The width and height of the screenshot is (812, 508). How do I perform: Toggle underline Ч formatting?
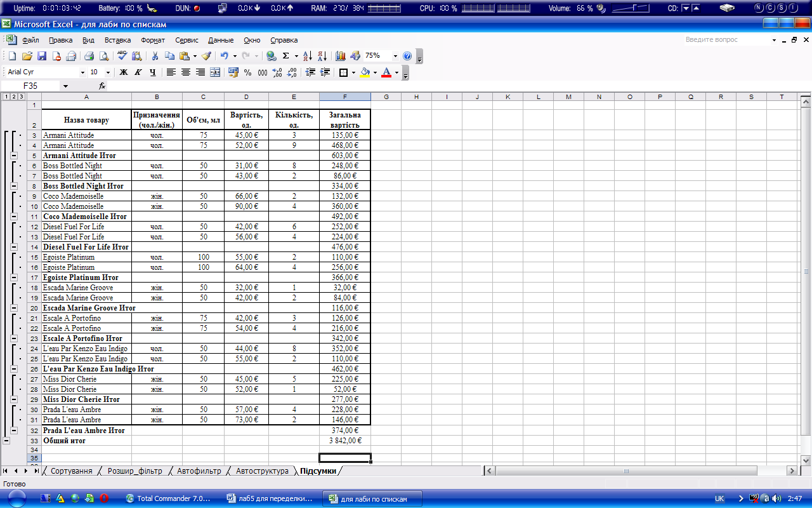point(152,72)
